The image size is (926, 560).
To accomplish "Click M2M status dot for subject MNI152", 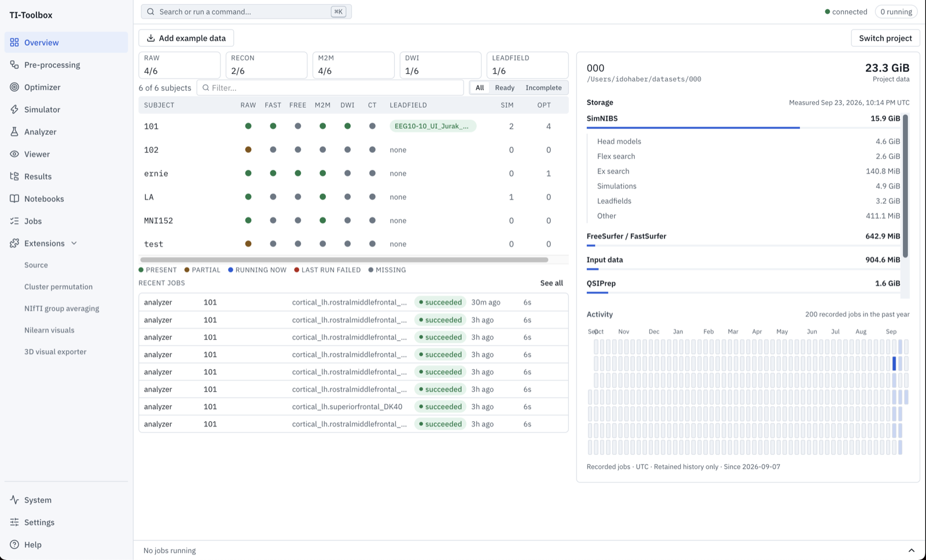I will 322,220.
